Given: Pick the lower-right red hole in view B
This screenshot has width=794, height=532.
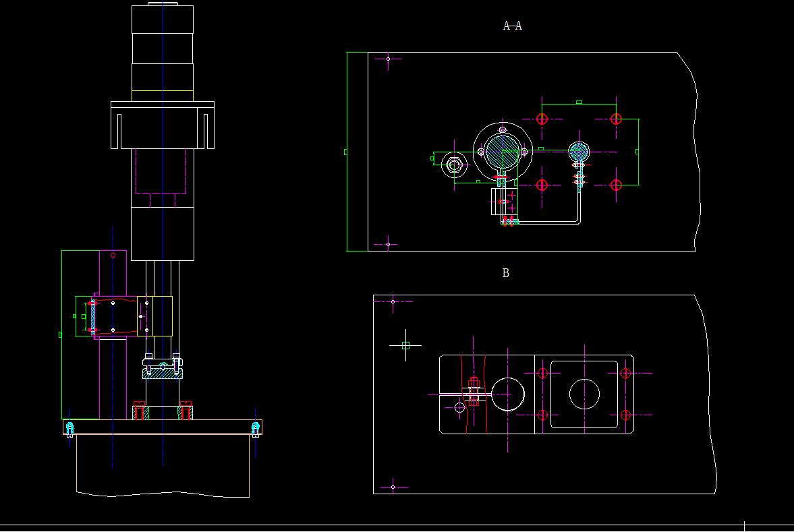Looking at the screenshot, I should tap(626, 415).
